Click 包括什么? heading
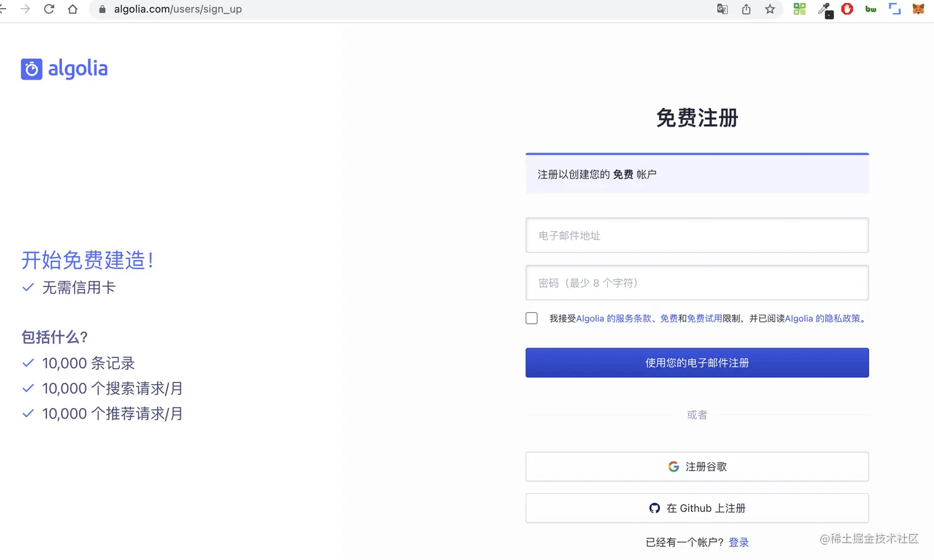The image size is (934, 560). pyautogui.click(x=55, y=337)
